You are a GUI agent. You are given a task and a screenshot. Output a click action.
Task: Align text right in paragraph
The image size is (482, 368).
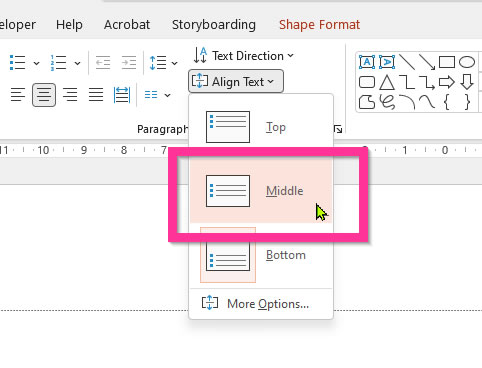pos(70,95)
